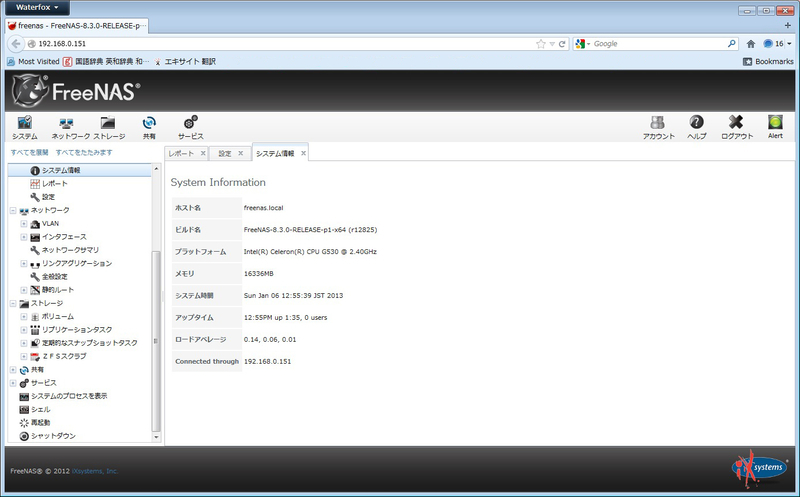
Task: Click the browser back button
Action: pos(16,44)
